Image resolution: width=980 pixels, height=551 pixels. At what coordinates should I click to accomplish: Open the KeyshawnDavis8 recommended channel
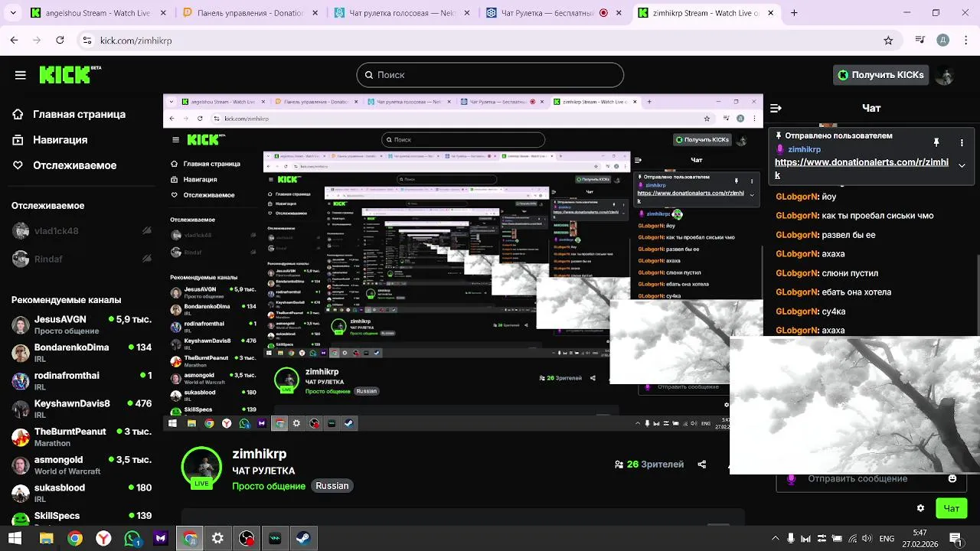point(81,409)
